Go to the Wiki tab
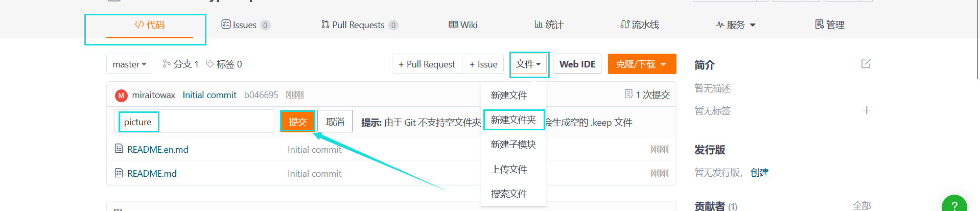Screen dimensions: 980x211 click(x=463, y=25)
